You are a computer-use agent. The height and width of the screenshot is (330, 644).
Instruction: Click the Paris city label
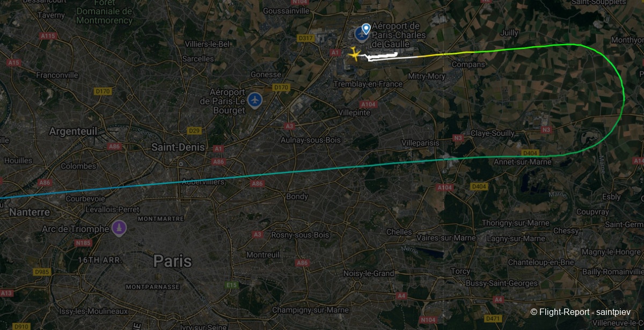click(x=172, y=261)
